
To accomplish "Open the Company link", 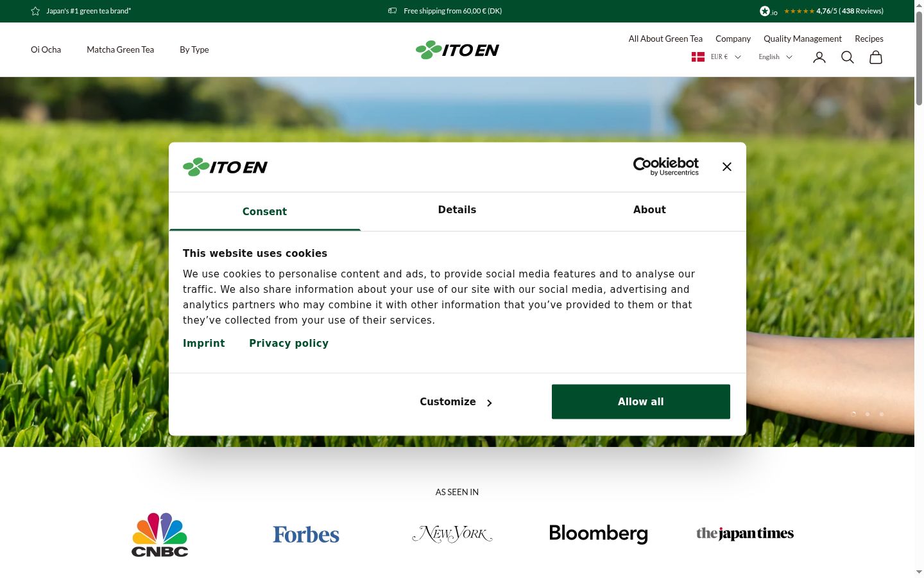I will click(x=733, y=39).
